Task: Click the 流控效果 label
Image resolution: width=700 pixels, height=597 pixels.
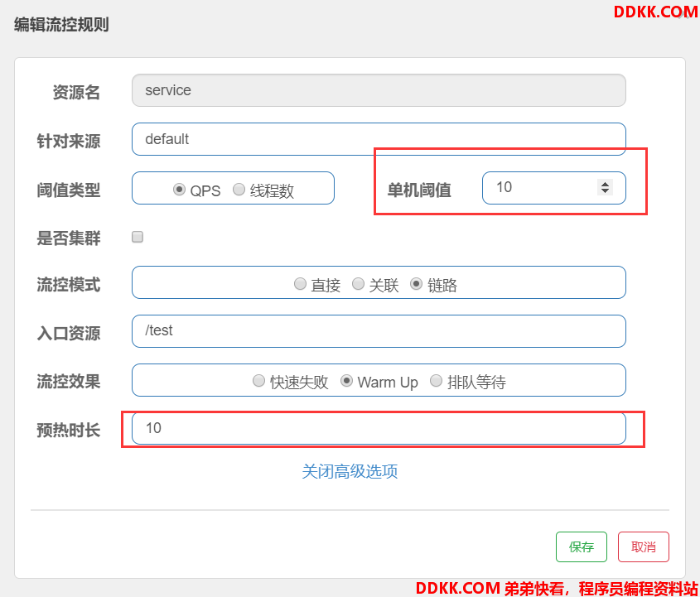Action: [69, 382]
